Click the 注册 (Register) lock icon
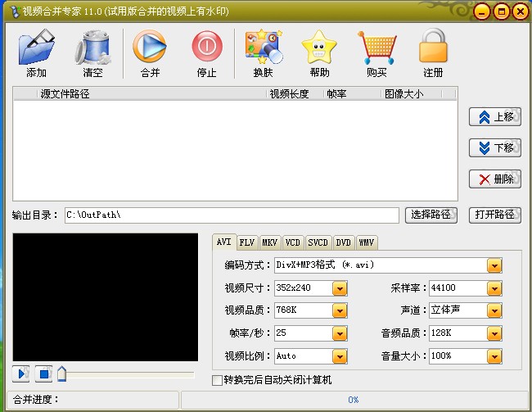 434,48
